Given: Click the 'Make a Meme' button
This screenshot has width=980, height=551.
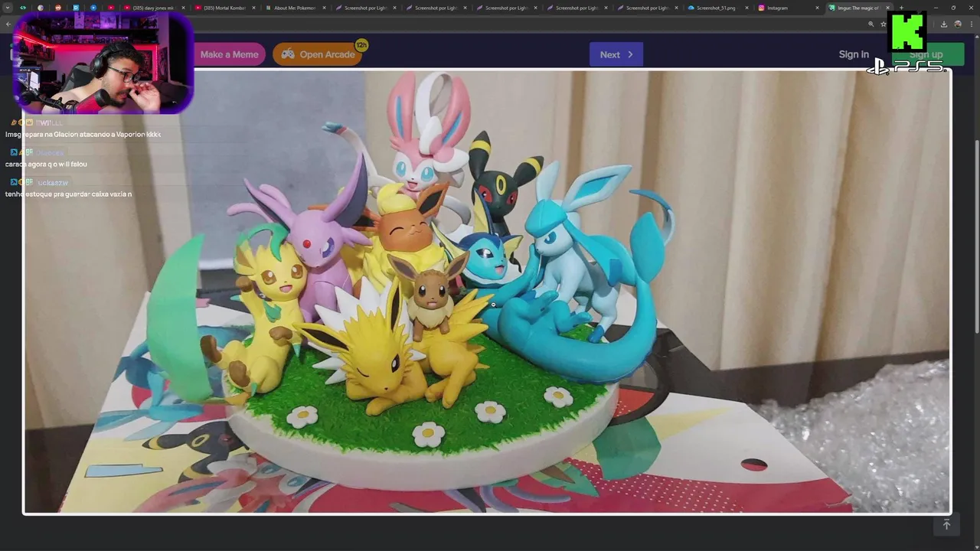Looking at the screenshot, I should (229, 54).
